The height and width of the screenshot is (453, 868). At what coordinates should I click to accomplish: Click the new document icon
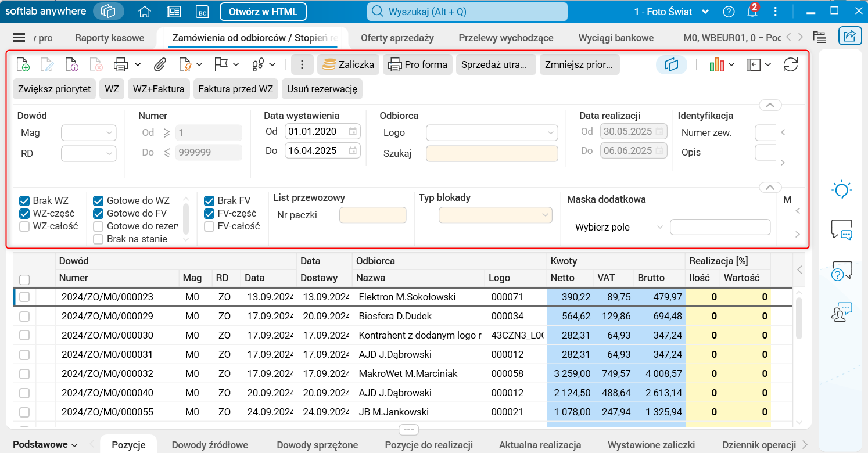(23, 64)
